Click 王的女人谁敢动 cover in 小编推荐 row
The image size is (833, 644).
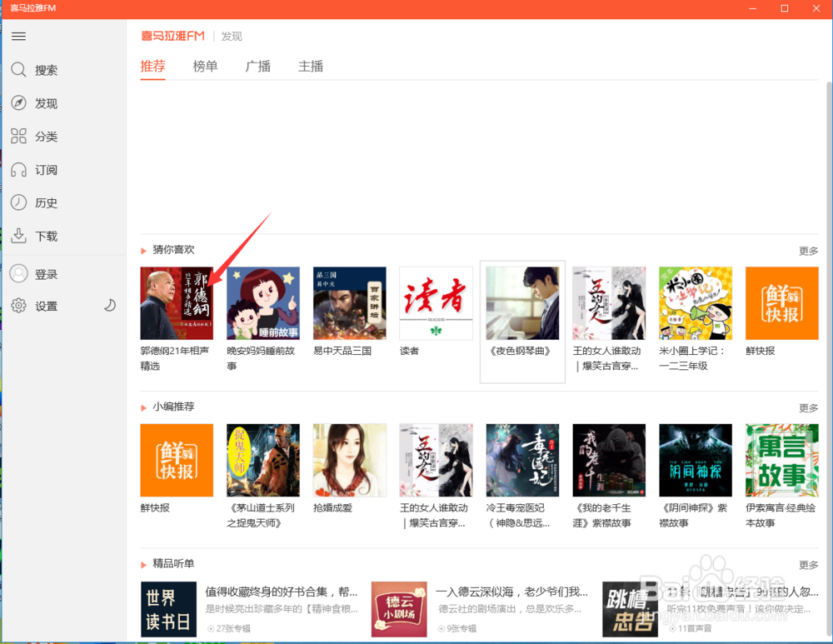tap(436, 460)
